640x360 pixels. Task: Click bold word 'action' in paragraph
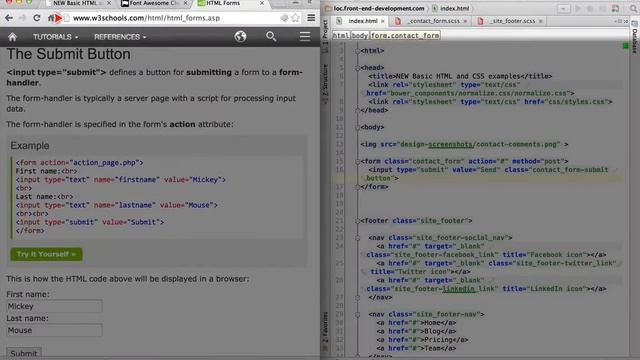pyautogui.click(x=182, y=124)
